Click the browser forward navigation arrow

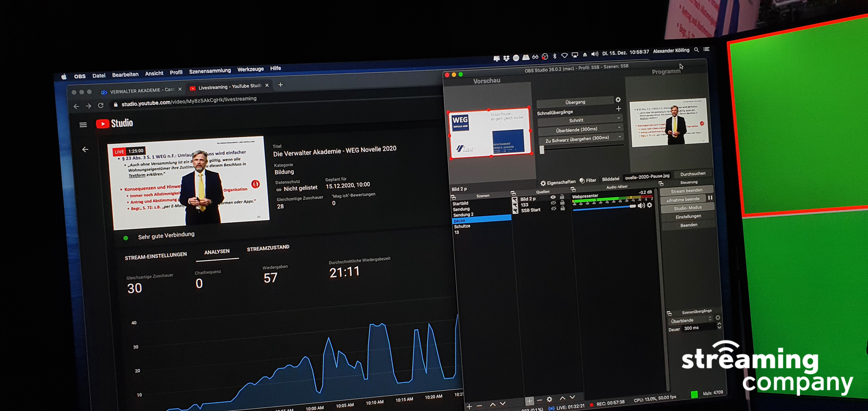89,106
